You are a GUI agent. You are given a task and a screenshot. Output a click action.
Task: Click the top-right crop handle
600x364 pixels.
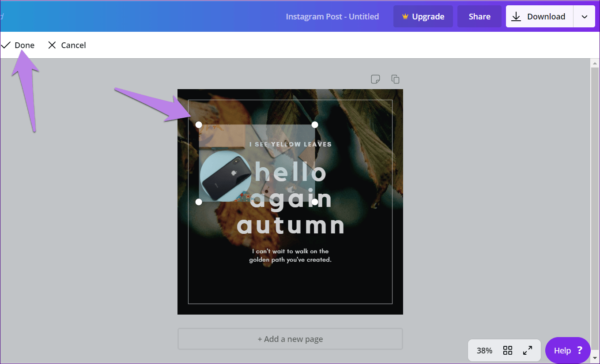[315, 125]
